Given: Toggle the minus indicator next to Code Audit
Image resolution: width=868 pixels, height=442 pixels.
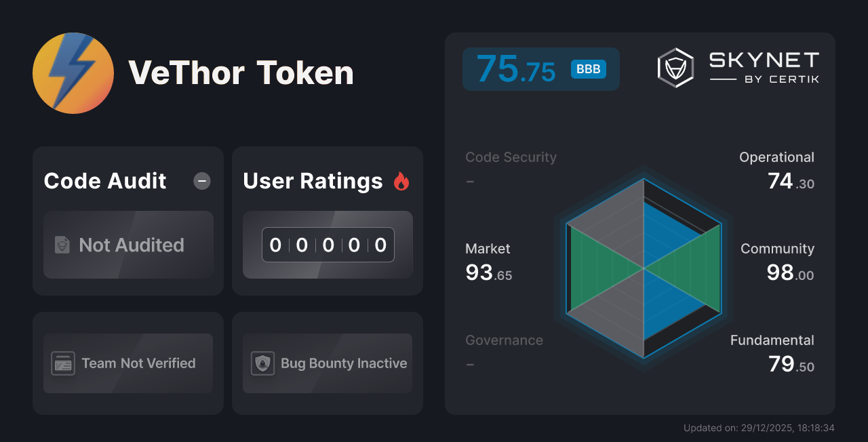Looking at the screenshot, I should coord(201,181).
